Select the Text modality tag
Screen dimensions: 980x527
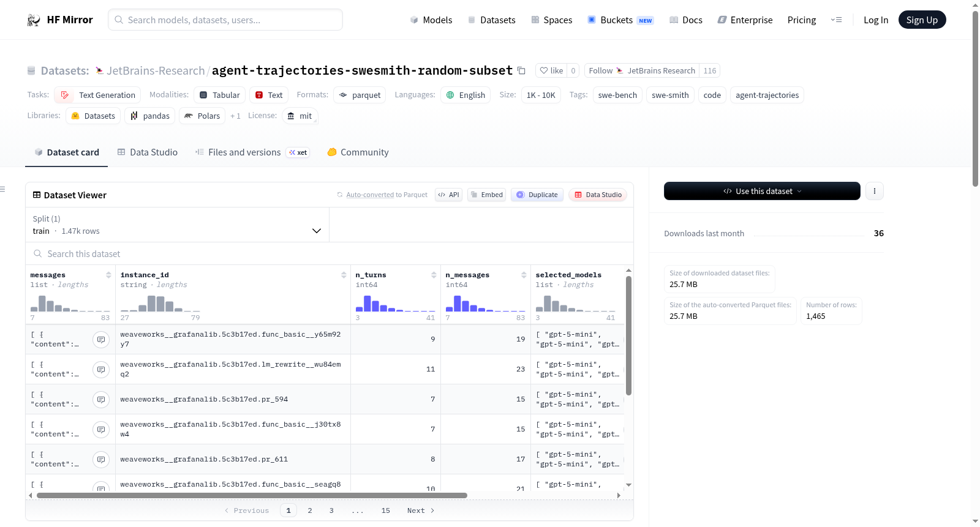point(269,95)
